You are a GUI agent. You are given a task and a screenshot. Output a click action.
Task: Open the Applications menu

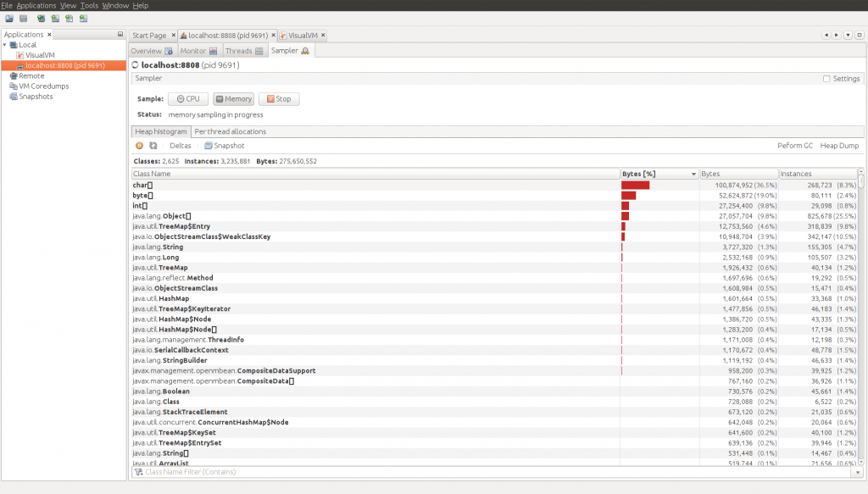[36, 6]
